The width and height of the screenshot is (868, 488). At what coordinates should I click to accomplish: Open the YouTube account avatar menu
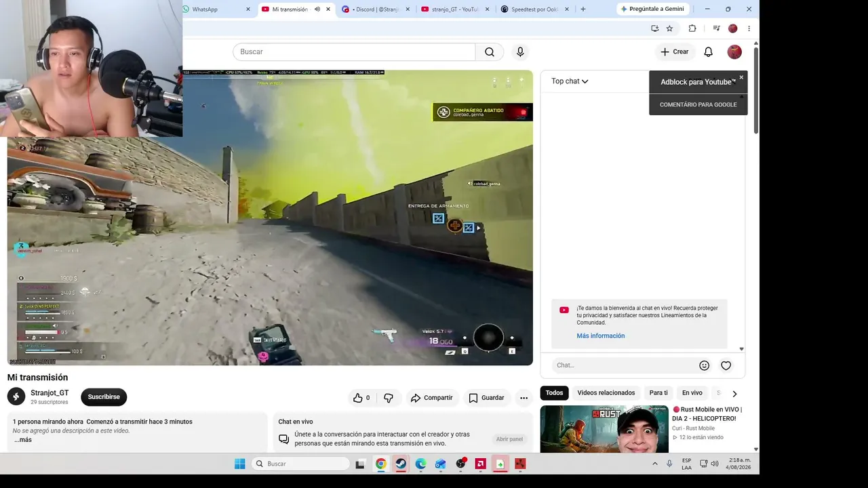[x=734, y=52]
